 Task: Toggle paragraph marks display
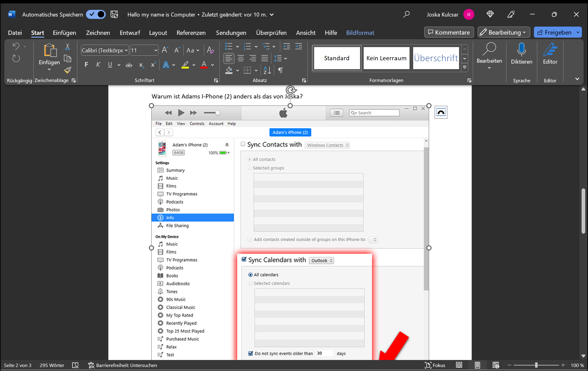click(280, 71)
